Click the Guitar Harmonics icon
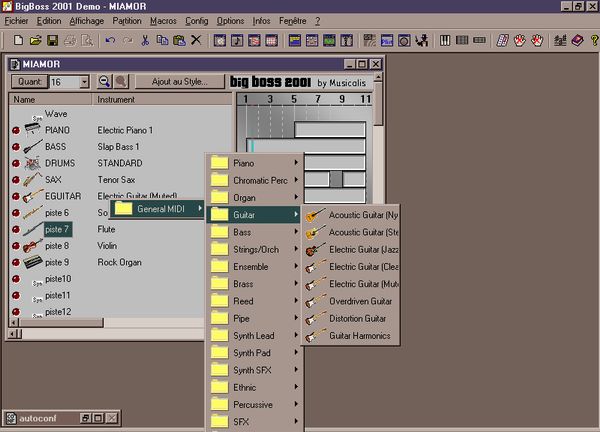This screenshot has width=600, height=432. [316, 336]
